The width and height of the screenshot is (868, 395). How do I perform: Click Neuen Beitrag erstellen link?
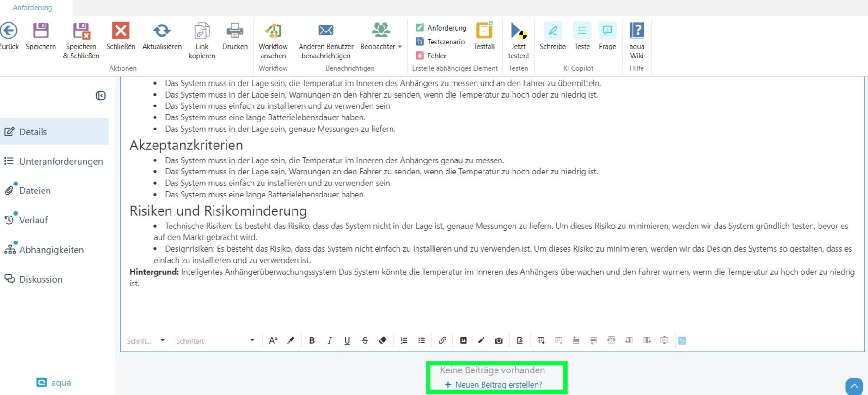tap(494, 384)
